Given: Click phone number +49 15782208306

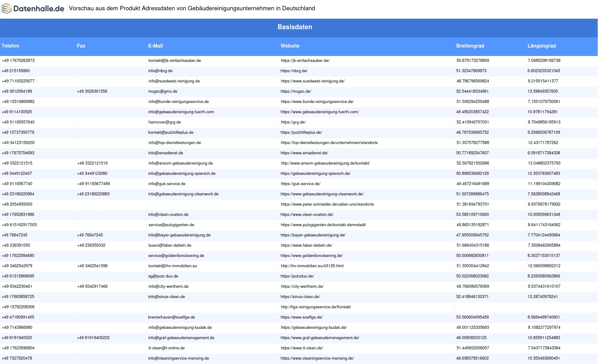Looking at the screenshot, I should (x=18, y=307).
